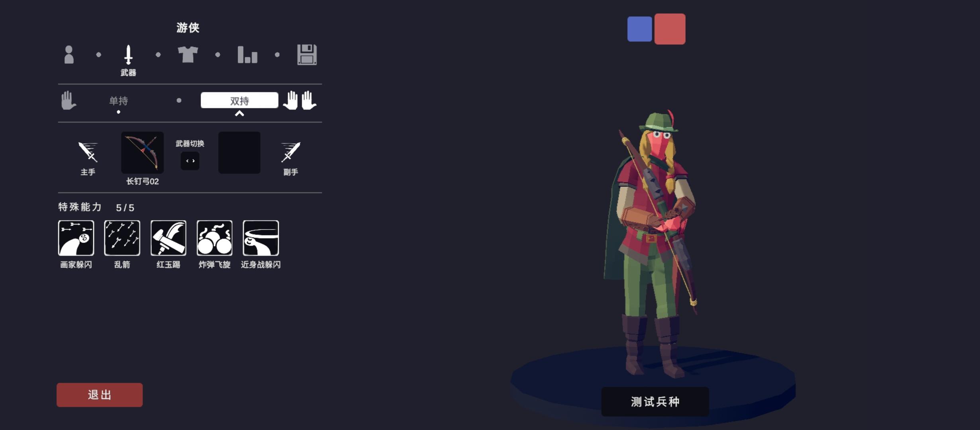Select the 双持 dual-wield option
980x430 pixels.
click(239, 100)
